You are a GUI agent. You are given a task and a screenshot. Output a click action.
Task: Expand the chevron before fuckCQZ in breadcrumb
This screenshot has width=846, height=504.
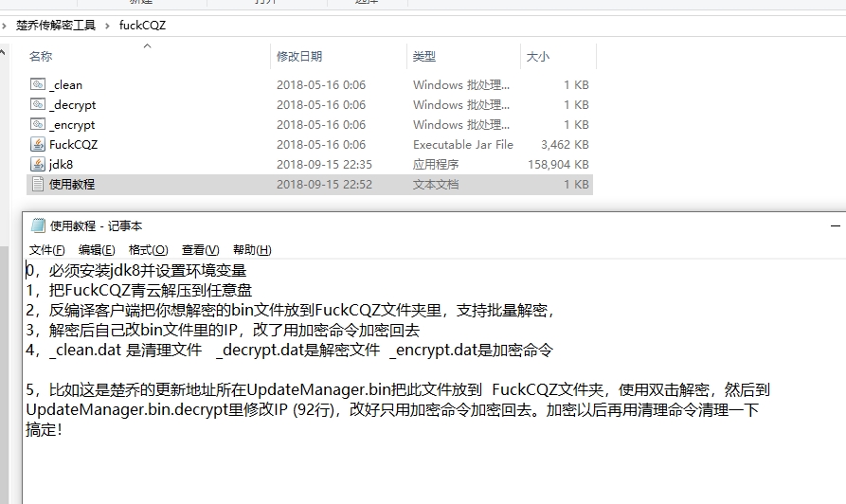pos(107,26)
